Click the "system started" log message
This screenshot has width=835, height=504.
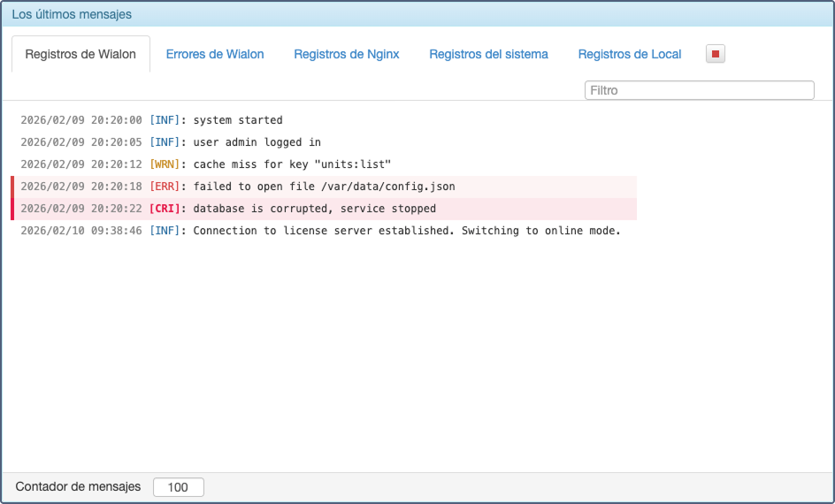238,120
